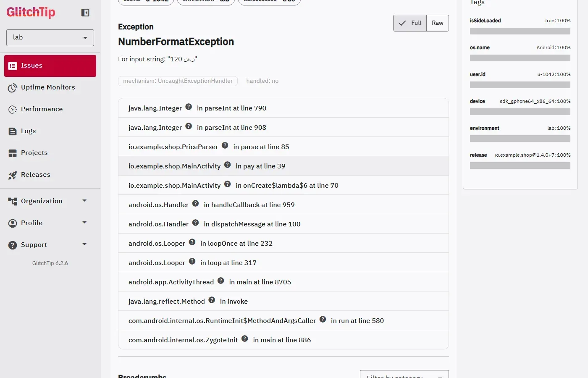Go to Issues page
This screenshot has width=588, height=378.
(x=50, y=66)
